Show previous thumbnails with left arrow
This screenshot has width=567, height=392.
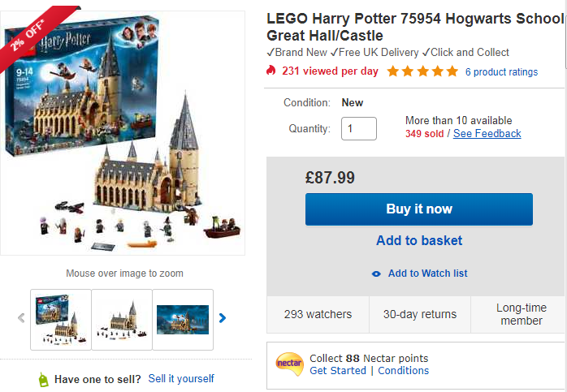pyautogui.click(x=21, y=318)
